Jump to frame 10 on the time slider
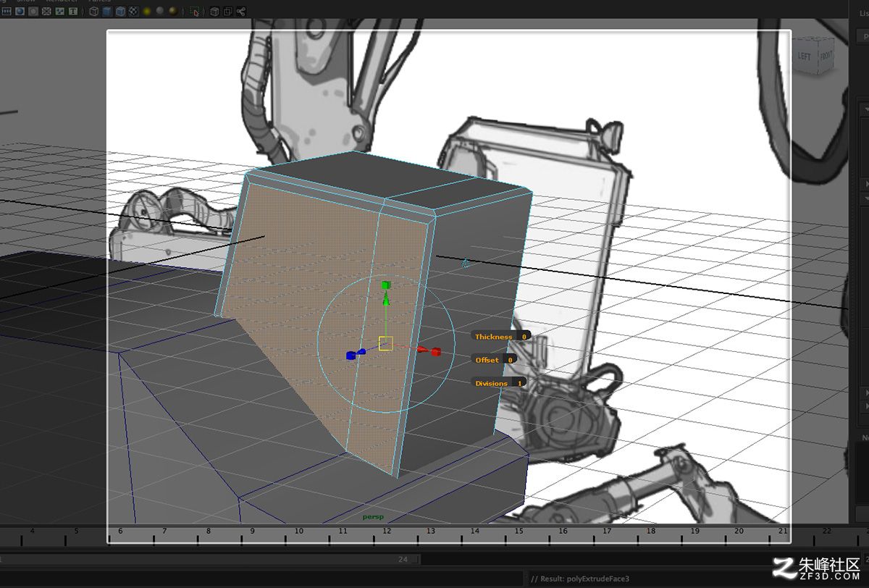This screenshot has width=869, height=588. click(298, 532)
